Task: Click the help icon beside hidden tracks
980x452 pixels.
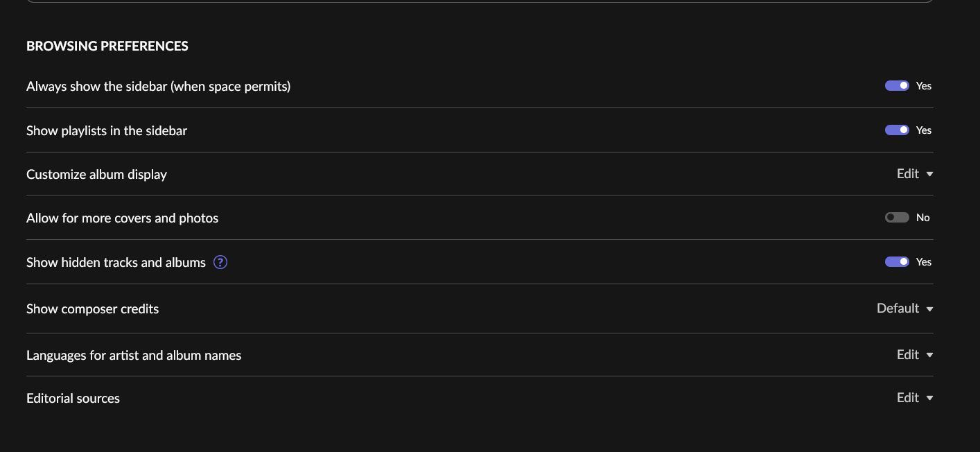Action: click(x=220, y=262)
